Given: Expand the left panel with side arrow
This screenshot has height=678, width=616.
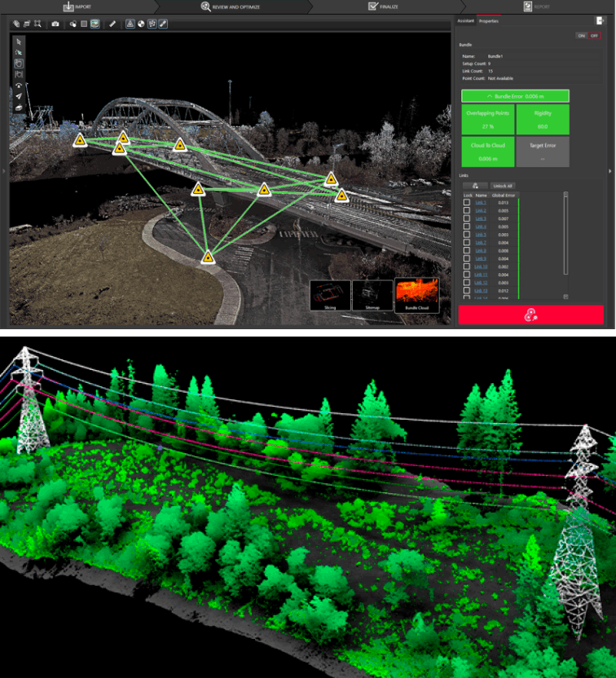Looking at the screenshot, I should (4, 171).
